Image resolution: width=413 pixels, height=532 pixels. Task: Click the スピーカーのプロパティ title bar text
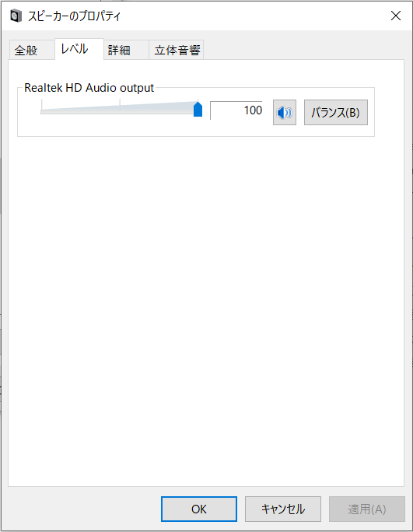point(74,16)
